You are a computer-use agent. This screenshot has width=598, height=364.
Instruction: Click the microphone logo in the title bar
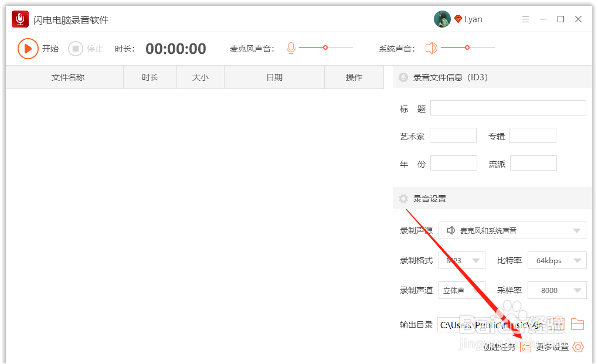click(19, 18)
